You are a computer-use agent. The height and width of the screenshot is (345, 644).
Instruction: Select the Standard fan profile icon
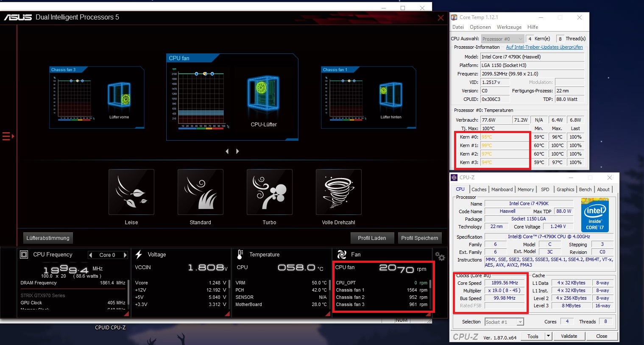(x=200, y=192)
